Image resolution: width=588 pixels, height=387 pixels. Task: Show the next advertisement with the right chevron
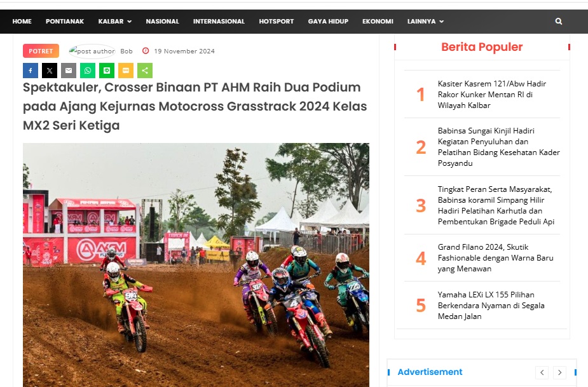pos(559,372)
